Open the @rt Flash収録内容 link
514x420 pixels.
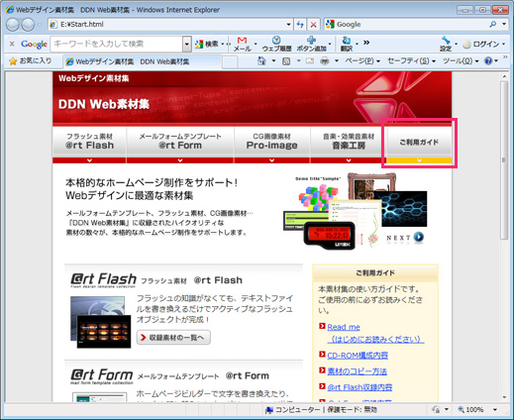pyautogui.click(x=360, y=387)
